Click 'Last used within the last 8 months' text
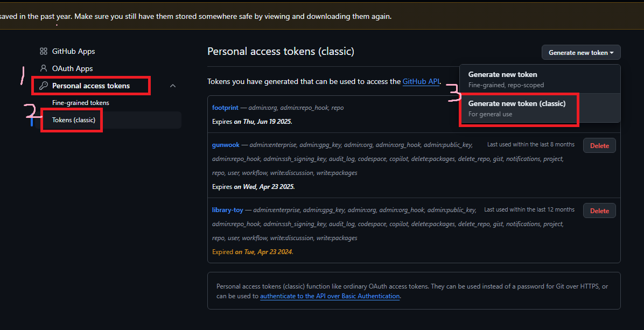Image resolution: width=644 pixels, height=330 pixels. (530, 144)
